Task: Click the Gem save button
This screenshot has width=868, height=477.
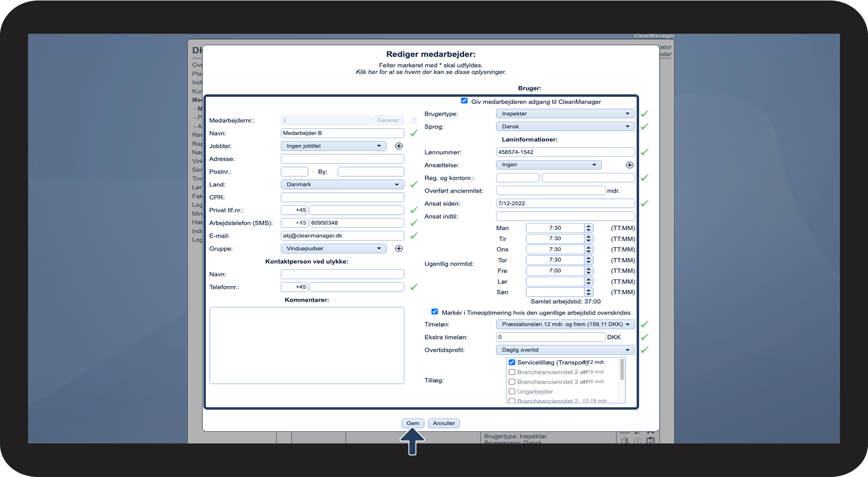Action: [x=413, y=423]
